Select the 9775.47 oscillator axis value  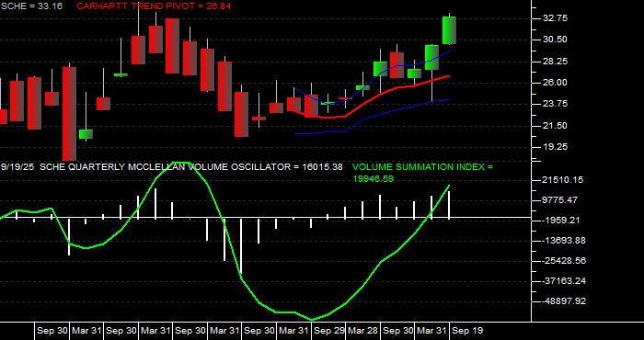click(560, 200)
